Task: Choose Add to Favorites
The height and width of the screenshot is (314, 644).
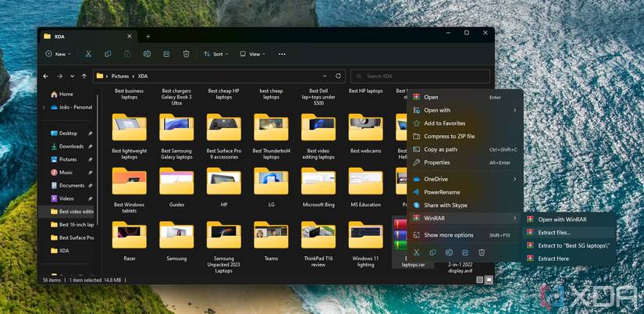Action: [465, 123]
